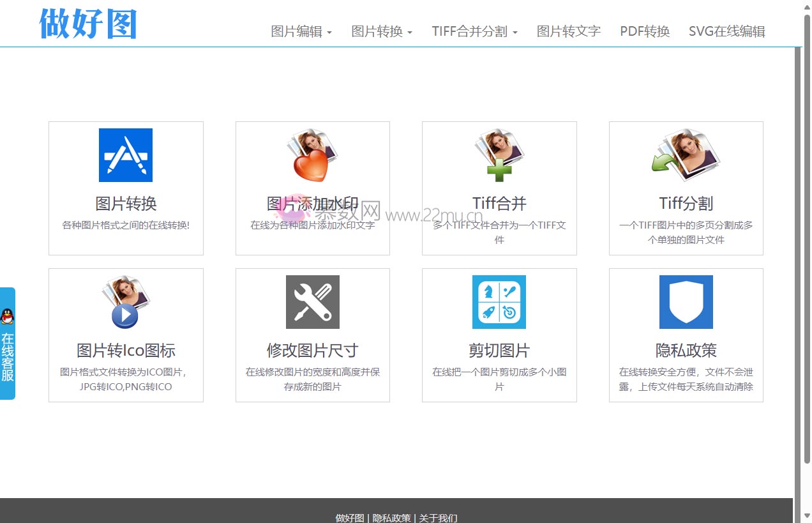The width and height of the screenshot is (812, 523).
Task: Open PDF转换 from the top menu
Action: tap(644, 31)
